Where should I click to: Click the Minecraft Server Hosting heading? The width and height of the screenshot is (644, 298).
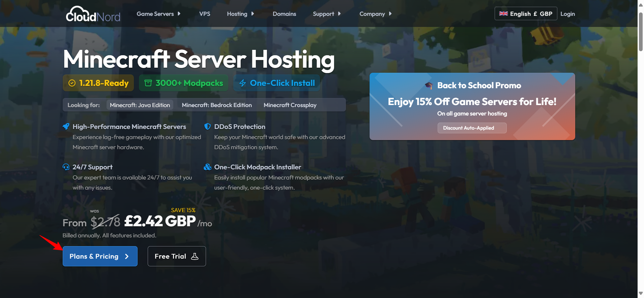[199, 60]
